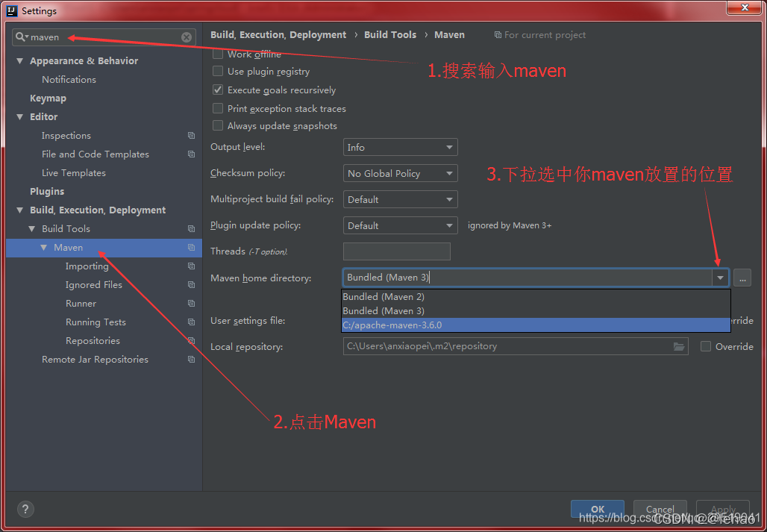Collapse the Editor section arrow
The width and height of the screenshot is (767, 532).
(x=19, y=117)
